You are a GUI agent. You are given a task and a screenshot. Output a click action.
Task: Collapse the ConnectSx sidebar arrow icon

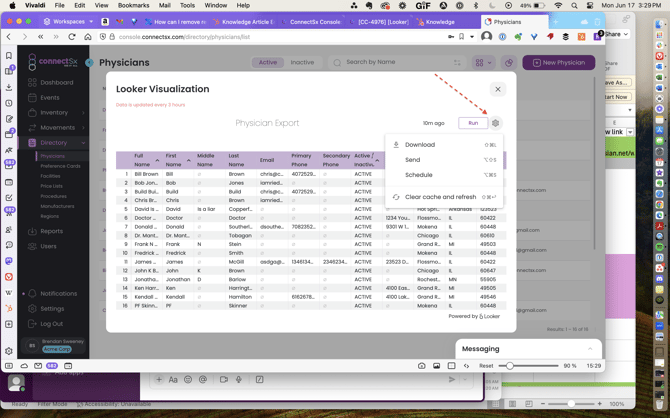point(89,62)
